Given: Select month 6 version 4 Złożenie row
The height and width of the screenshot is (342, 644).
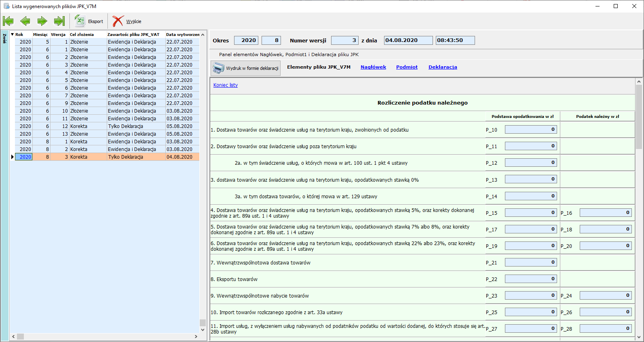Looking at the screenshot, I should pos(107,73).
